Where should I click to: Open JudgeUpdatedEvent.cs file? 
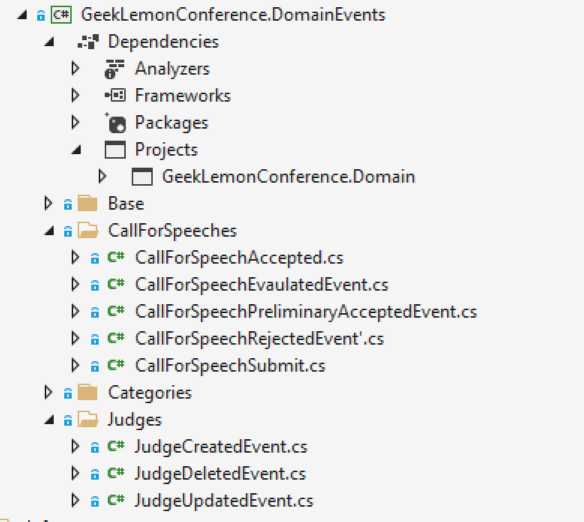click(x=224, y=501)
